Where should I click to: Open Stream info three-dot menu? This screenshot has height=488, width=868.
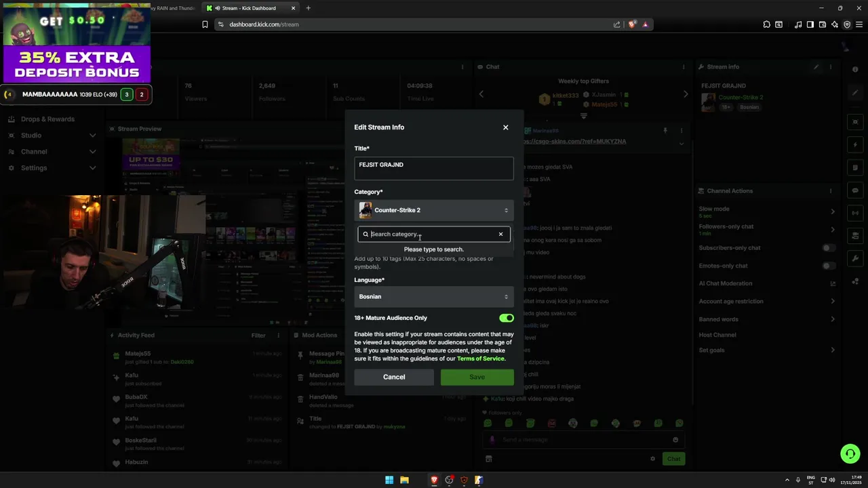tap(831, 67)
